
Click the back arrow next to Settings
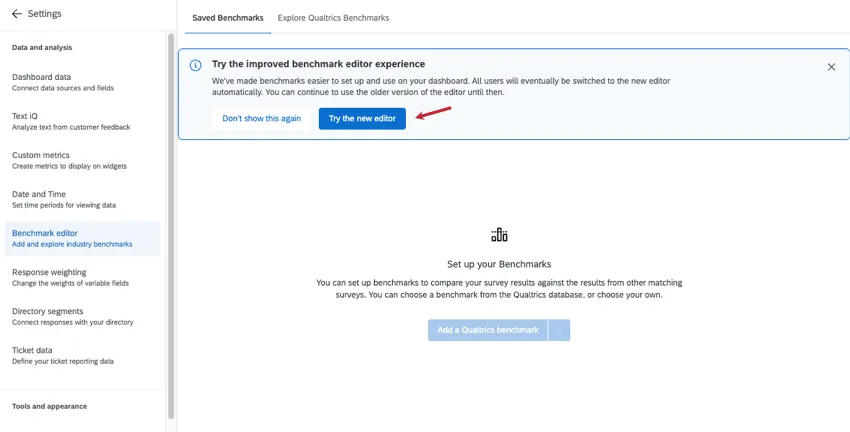point(17,14)
